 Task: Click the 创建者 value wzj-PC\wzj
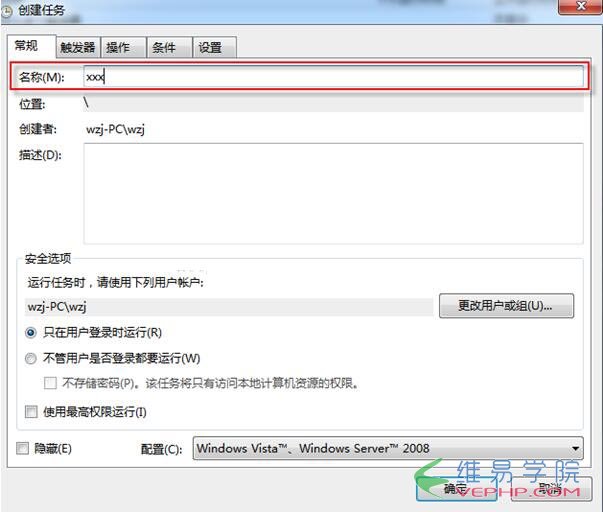point(115,129)
